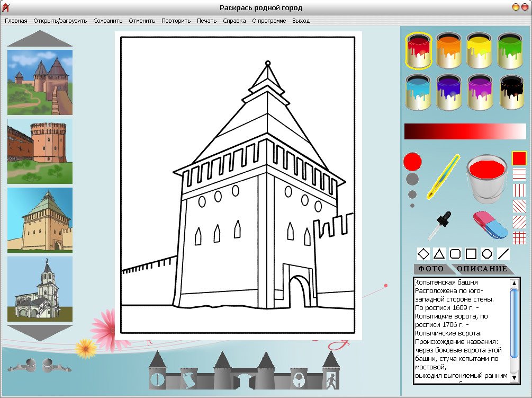This screenshot has height=398, width=532.
Task: Select the largest red brush size circle
Action: [x=412, y=161]
